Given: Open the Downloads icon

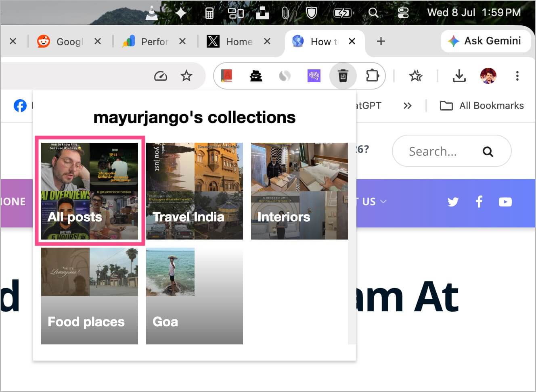Looking at the screenshot, I should click(459, 76).
